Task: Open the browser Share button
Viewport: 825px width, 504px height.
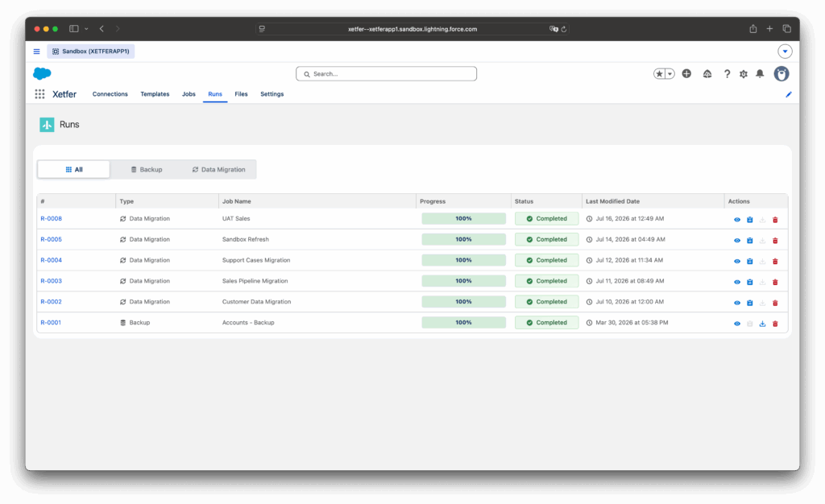Action: [x=753, y=29]
